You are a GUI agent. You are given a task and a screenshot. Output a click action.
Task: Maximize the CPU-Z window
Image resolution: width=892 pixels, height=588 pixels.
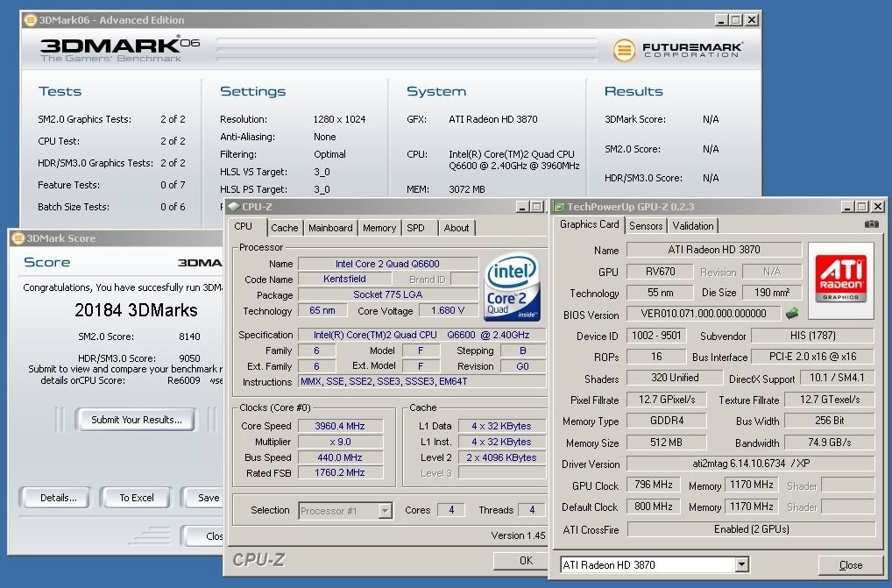tap(536, 207)
